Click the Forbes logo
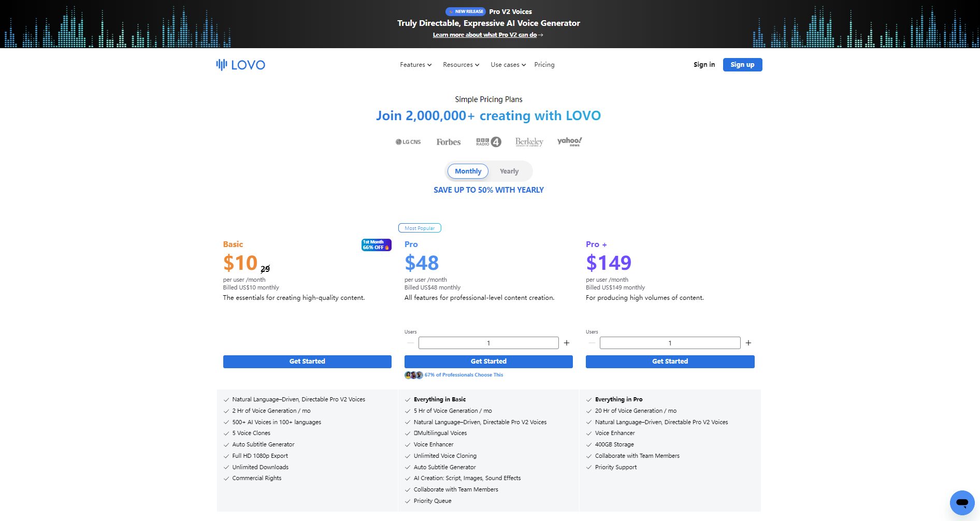 click(448, 142)
